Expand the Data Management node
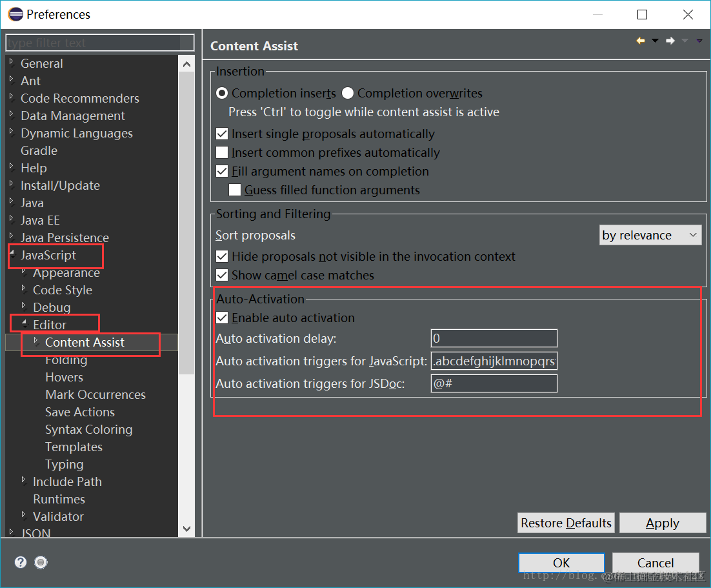Image resolution: width=711 pixels, height=588 pixels. pyautogui.click(x=12, y=114)
